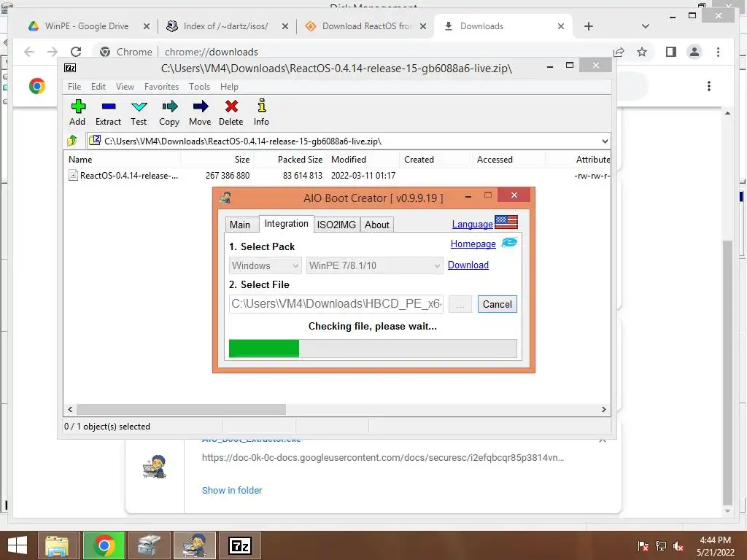Click the Extract icon in 7-Zip
Image resolution: width=747 pixels, height=560 pixels.
click(108, 112)
